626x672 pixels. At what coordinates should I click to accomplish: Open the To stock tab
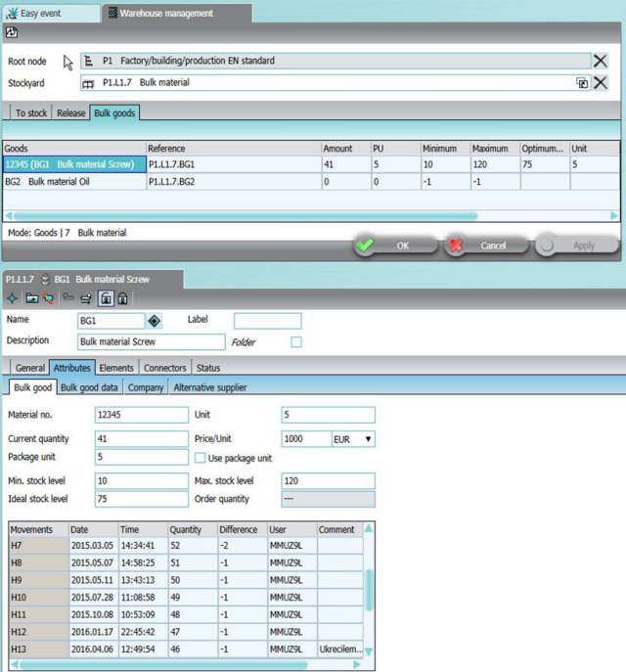click(31, 113)
